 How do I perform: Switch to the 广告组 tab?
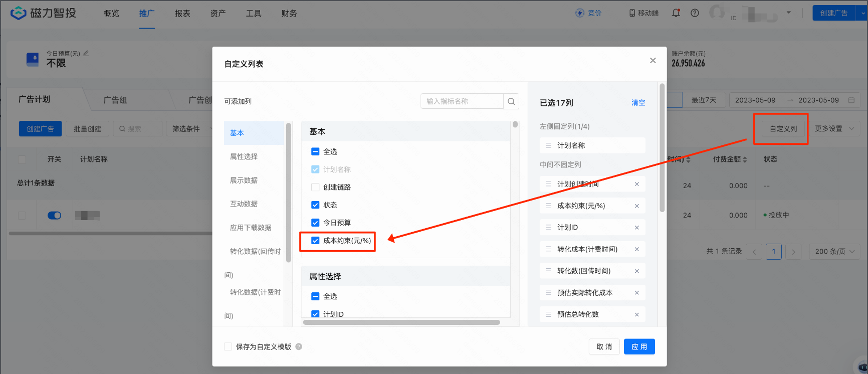coord(115,100)
